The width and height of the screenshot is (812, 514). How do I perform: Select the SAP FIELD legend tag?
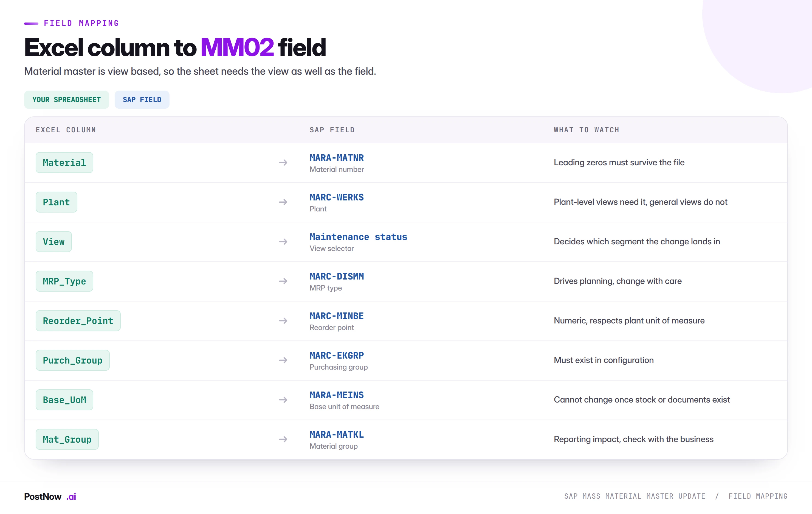coord(142,100)
